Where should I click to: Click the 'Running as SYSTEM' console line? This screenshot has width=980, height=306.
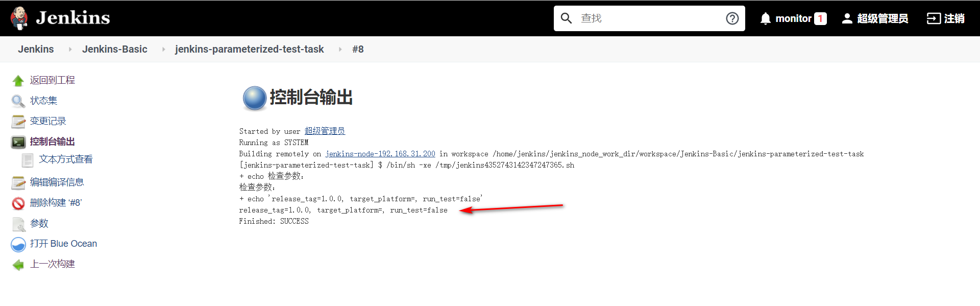point(274,143)
